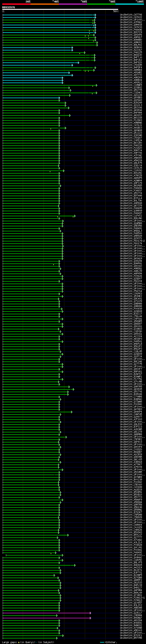Click the cyan ~100% identity legend segment
The image size is (146, 644).
[x=130, y=4]
